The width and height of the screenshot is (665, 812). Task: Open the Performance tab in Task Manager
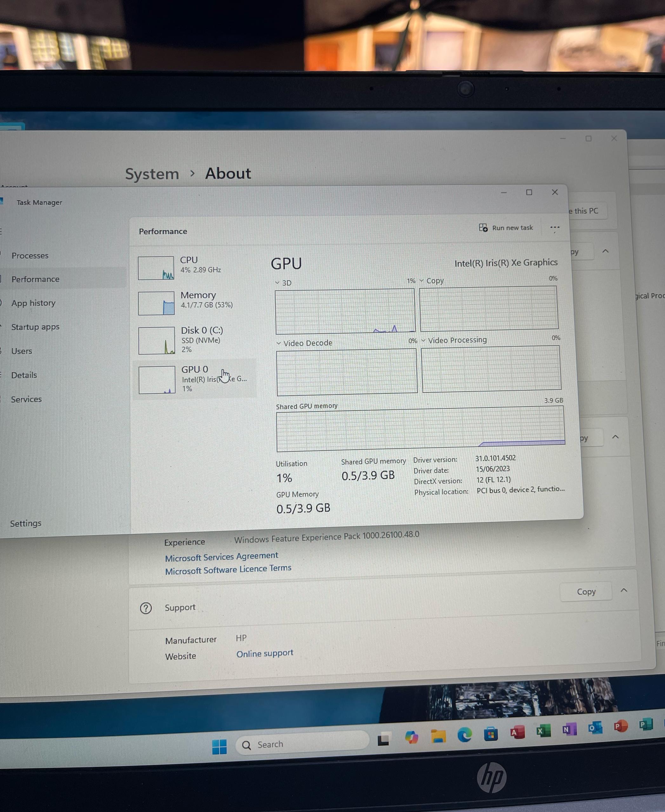tap(35, 279)
